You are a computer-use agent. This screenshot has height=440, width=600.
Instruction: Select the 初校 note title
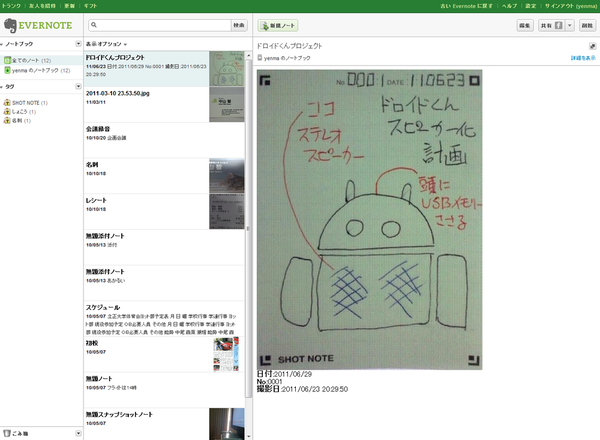pyautogui.click(x=92, y=343)
